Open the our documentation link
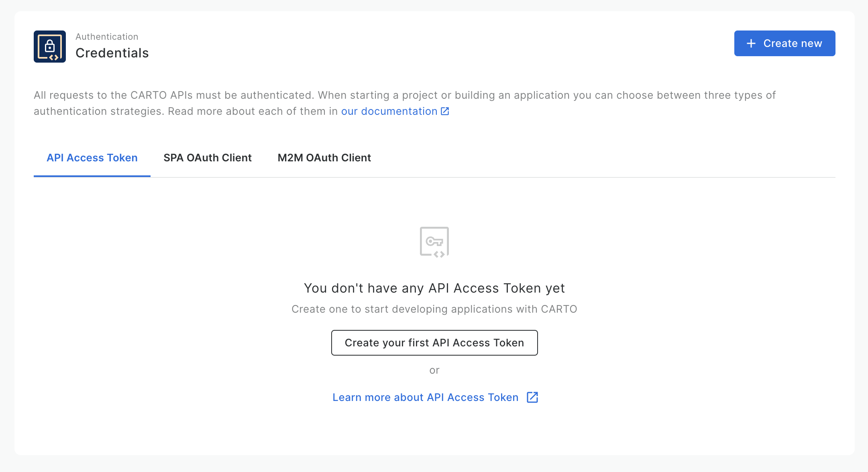Viewport: 868px width, 472px height. [389, 111]
